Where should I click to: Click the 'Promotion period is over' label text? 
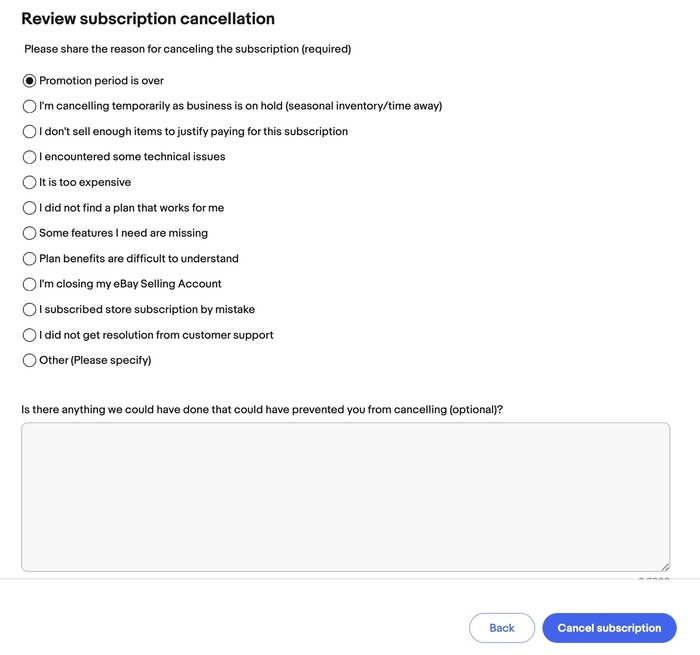coord(101,81)
